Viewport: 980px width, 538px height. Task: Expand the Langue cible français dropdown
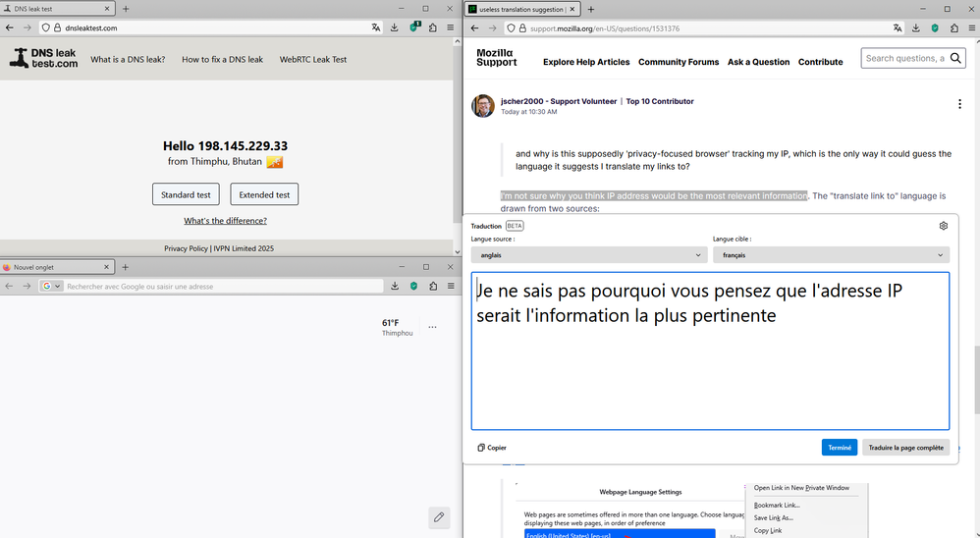tap(831, 255)
